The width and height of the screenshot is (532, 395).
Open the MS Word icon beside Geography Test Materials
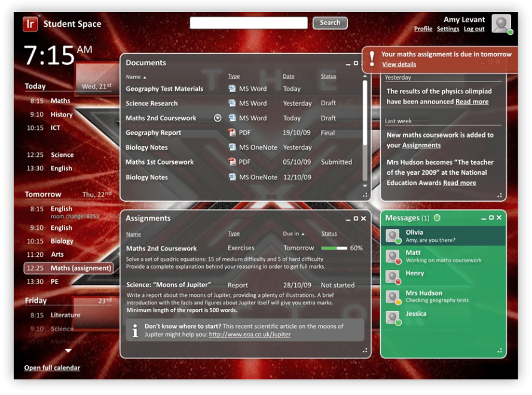[233, 88]
